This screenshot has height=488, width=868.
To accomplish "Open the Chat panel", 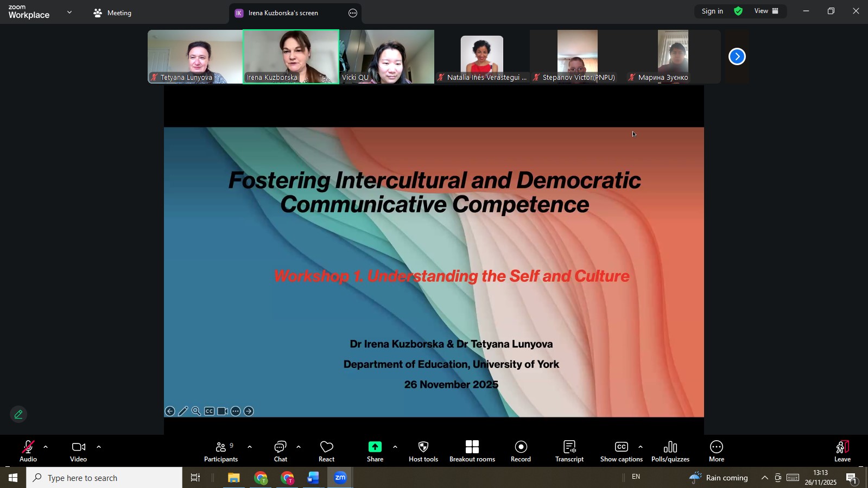I will 280,451.
